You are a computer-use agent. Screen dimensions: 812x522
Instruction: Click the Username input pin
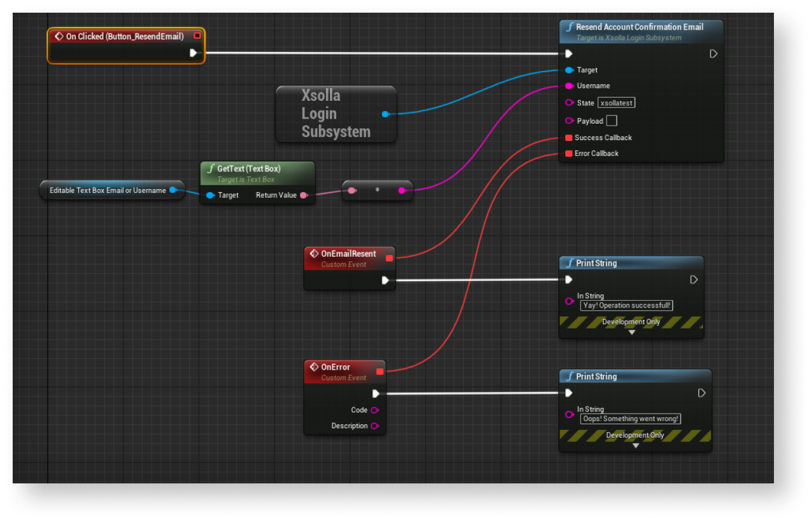[569, 86]
